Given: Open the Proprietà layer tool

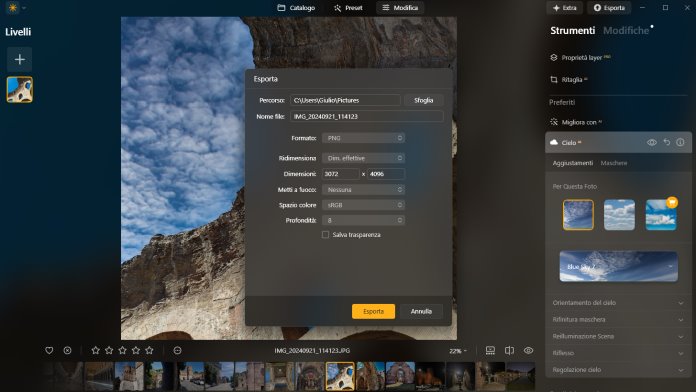Looking at the screenshot, I should point(581,57).
